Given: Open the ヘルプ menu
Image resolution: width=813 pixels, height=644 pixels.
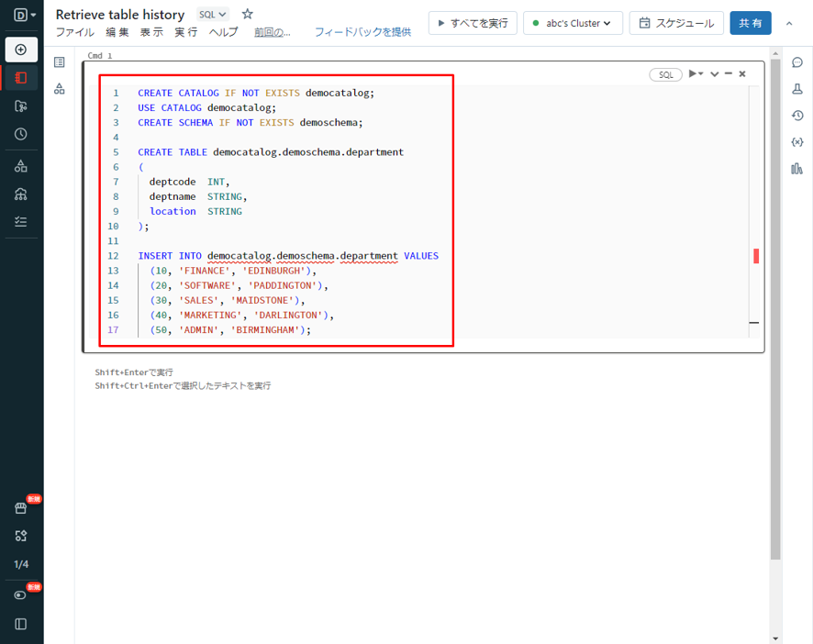Looking at the screenshot, I should tap(223, 32).
